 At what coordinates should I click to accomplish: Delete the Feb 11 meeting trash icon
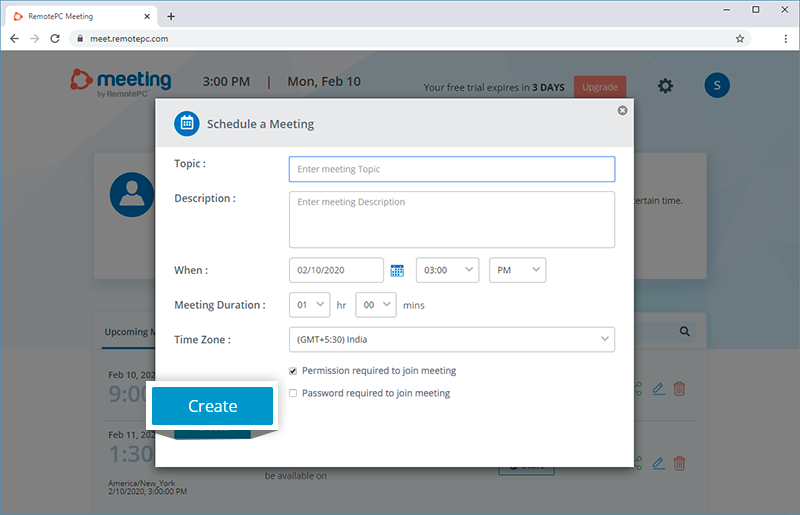coord(679,463)
